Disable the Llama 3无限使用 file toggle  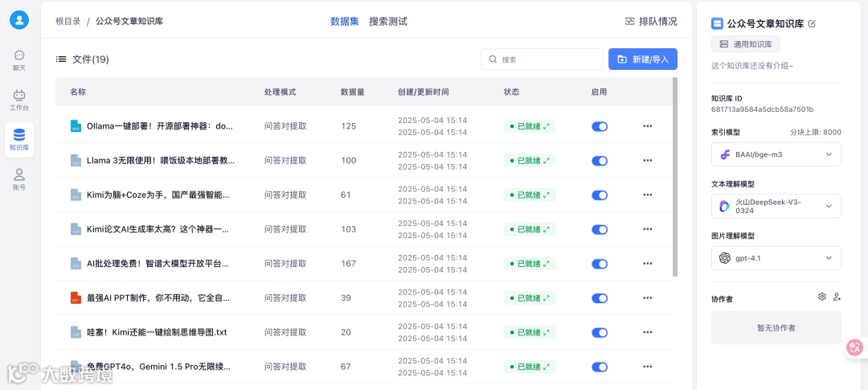[x=600, y=161]
